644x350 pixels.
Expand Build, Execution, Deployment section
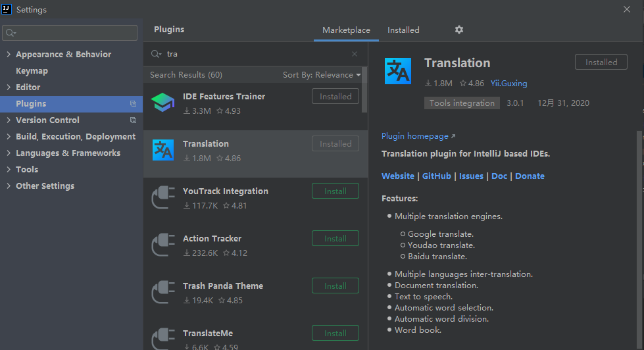9,137
